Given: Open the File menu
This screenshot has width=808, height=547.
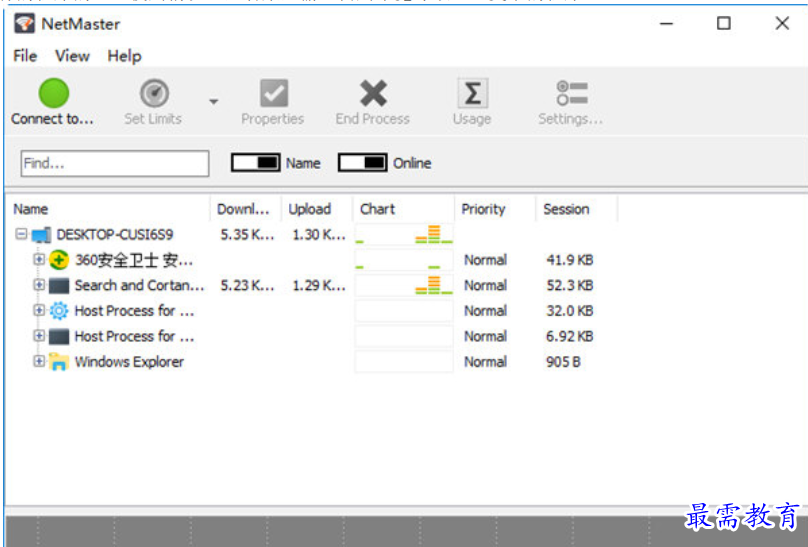Looking at the screenshot, I should pyautogui.click(x=25, y=56).
